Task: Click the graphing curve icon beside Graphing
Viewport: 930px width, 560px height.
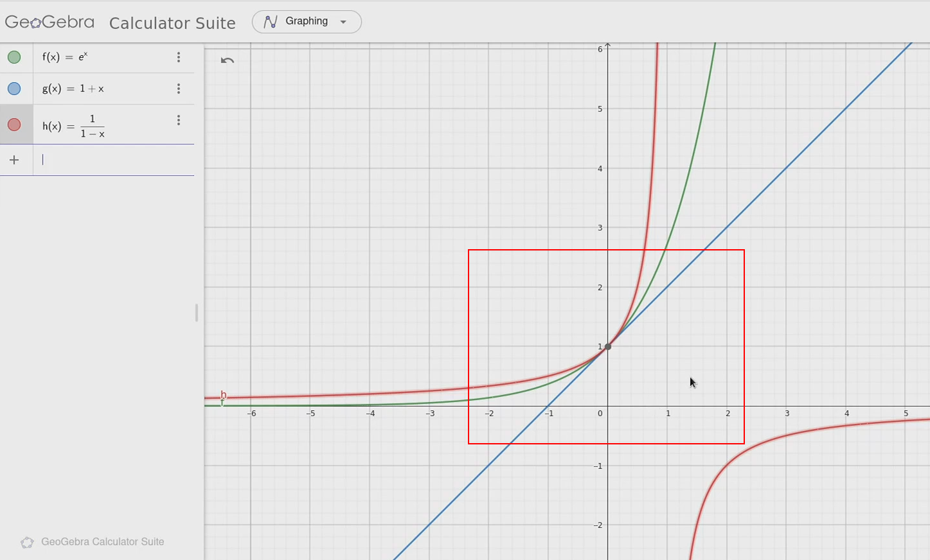Action: (x=271, y=22)
